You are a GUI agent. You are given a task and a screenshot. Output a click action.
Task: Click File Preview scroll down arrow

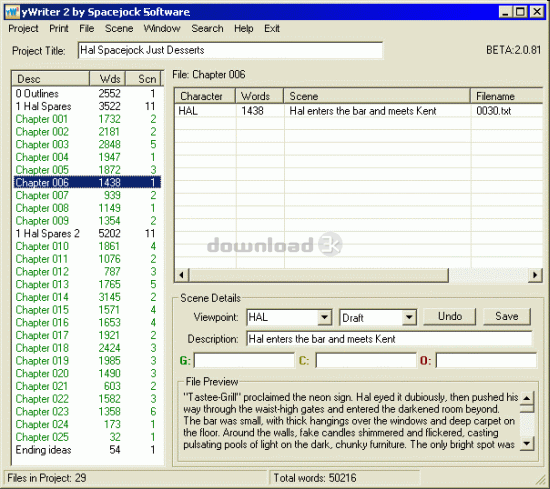pyautogui.click(x=526, y=443)
